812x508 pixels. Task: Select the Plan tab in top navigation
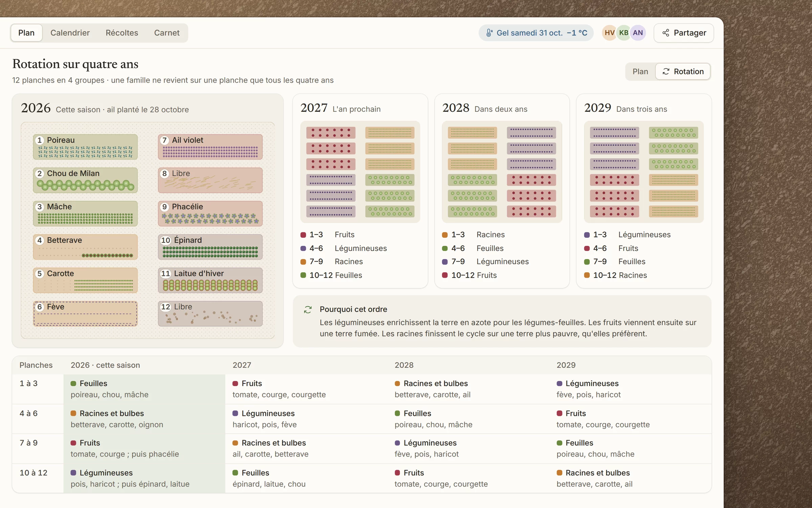click(26, 33)
